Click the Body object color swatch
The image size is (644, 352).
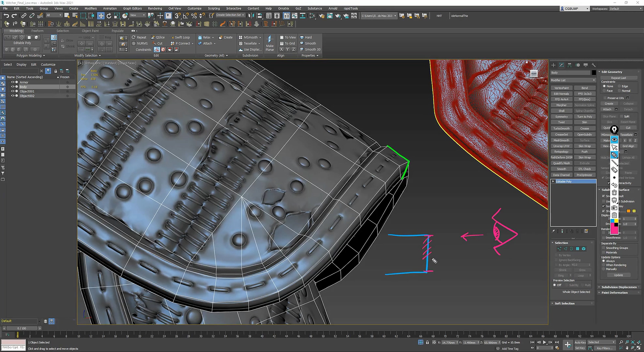(594, 73)
